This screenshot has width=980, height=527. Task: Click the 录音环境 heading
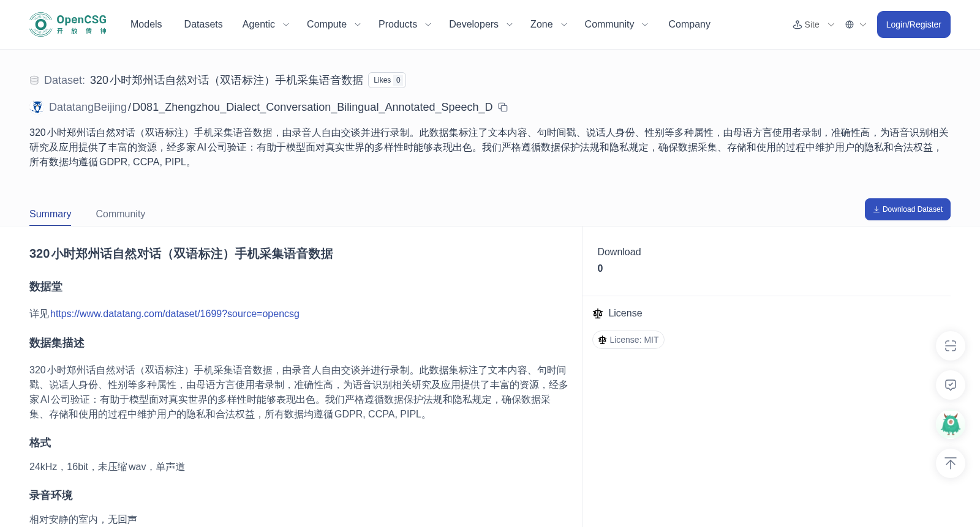(51, 495)
